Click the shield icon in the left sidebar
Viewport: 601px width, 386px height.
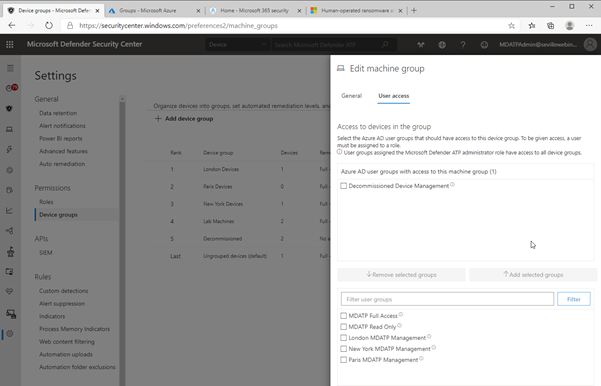click(x=10, y=108)
